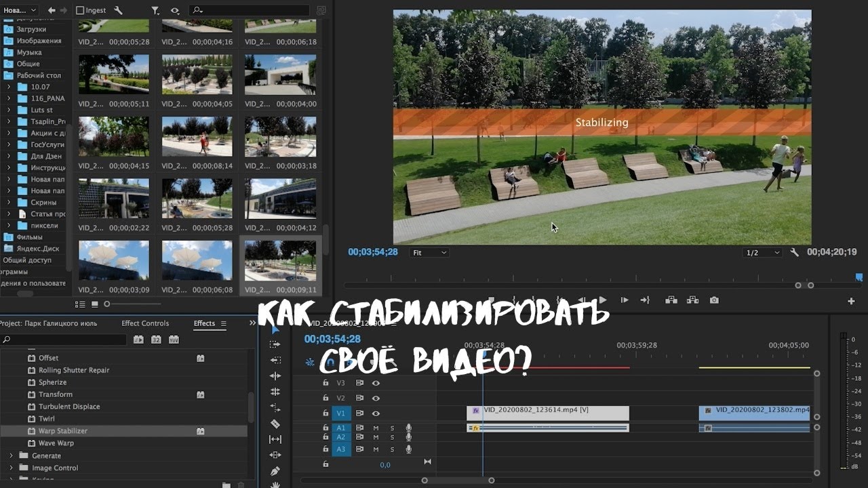This screenshot has width=868, height=488.
Task: Click Go to Out point button
Action: (x=645, y=300)
